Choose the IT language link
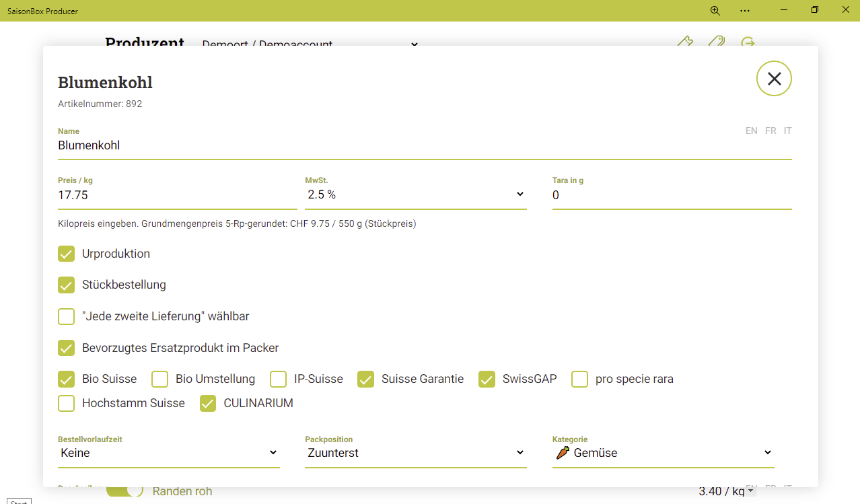 (787, 131)
